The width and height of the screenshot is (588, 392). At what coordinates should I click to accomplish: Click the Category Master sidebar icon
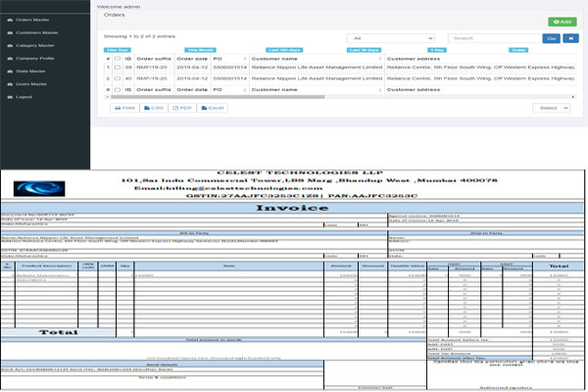click(x=10, y=45)
